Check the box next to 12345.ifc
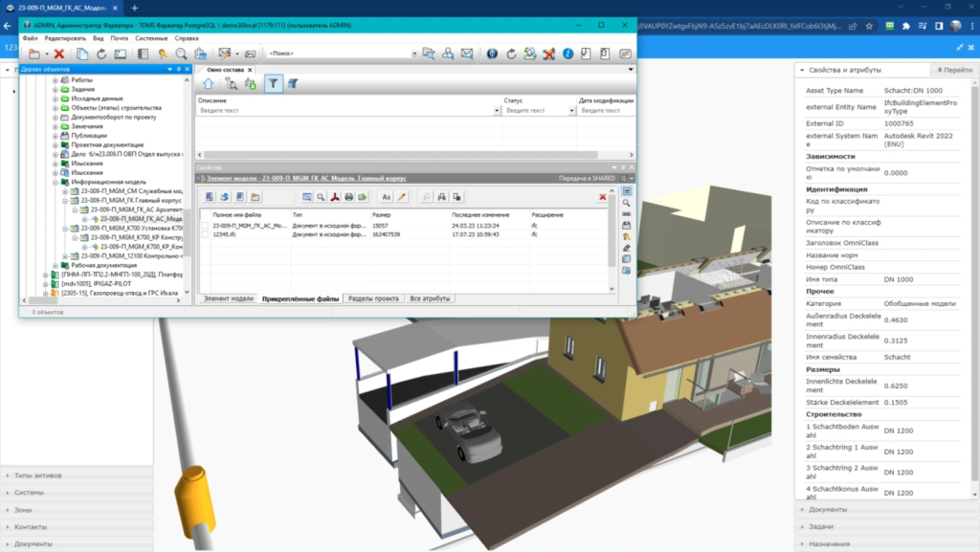This screenshot has width=980, height=552. (x=204, y=234)
